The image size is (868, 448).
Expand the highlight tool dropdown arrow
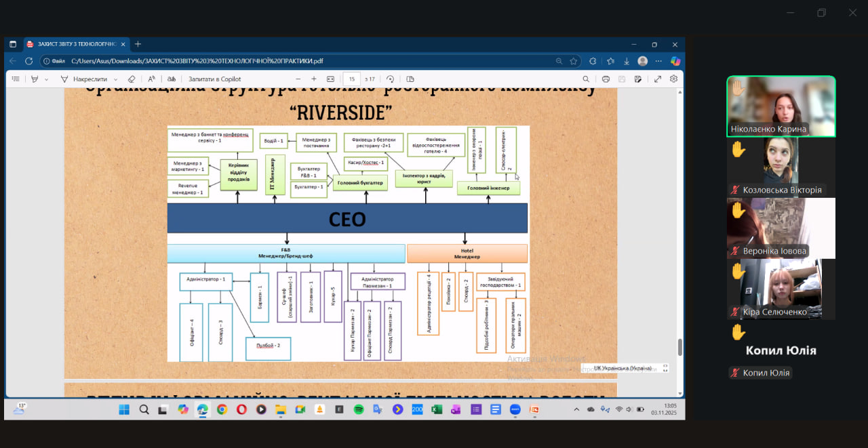[x=46, y=79]
